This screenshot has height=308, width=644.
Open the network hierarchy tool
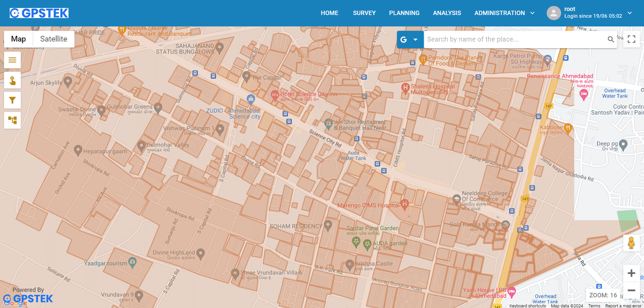[x=12, y=120]
